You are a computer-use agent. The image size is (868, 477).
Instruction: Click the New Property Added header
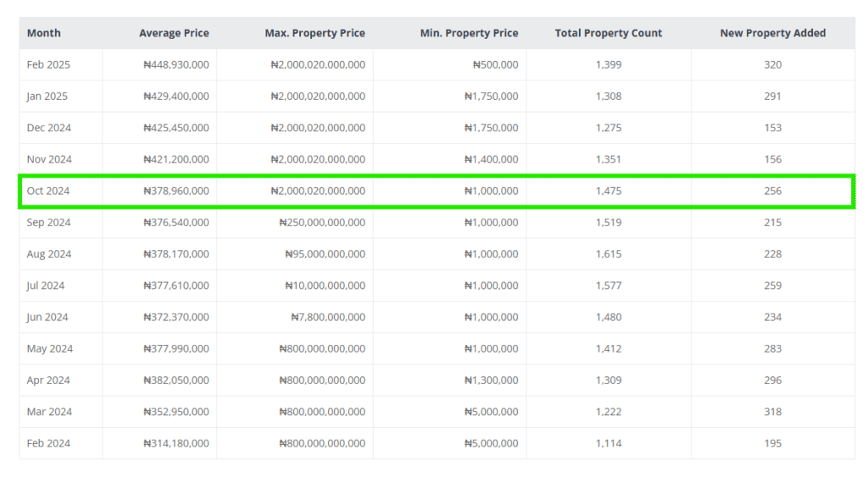click(773, 33)
